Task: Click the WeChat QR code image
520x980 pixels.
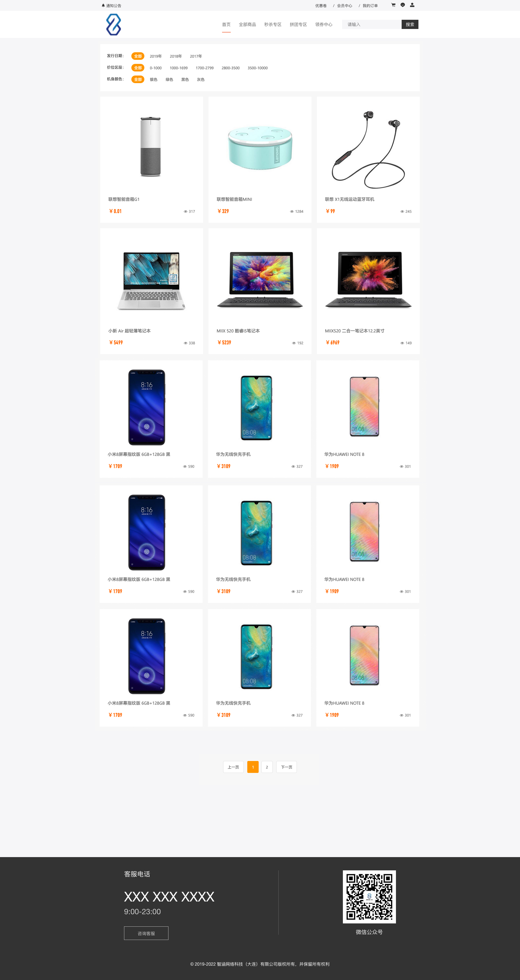Action: click(x=369, y=896)
